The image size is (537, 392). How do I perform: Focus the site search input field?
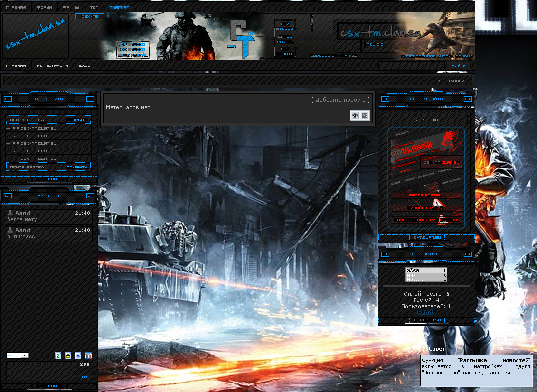tap(412, 66)
